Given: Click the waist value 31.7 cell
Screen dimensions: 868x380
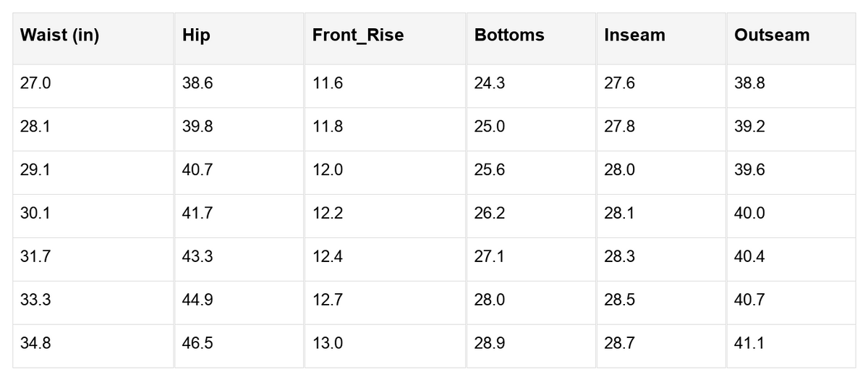Looking at the screenshot, I should pyautogui.click(x=93, y=259).
